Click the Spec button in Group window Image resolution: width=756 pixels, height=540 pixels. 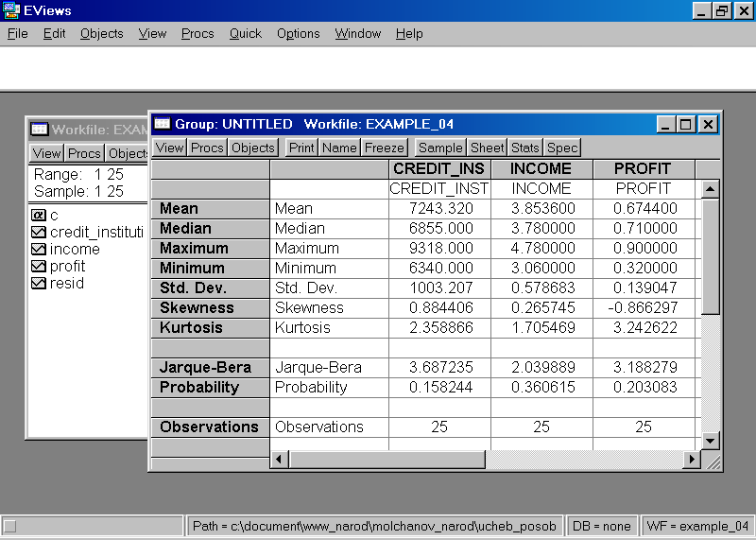tap(562, 148)
